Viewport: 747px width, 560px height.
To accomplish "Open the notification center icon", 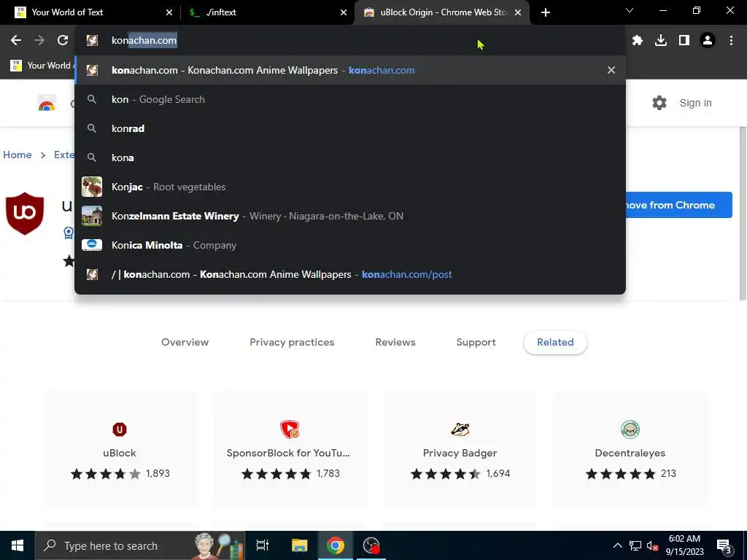I will [x=724, y=546].
